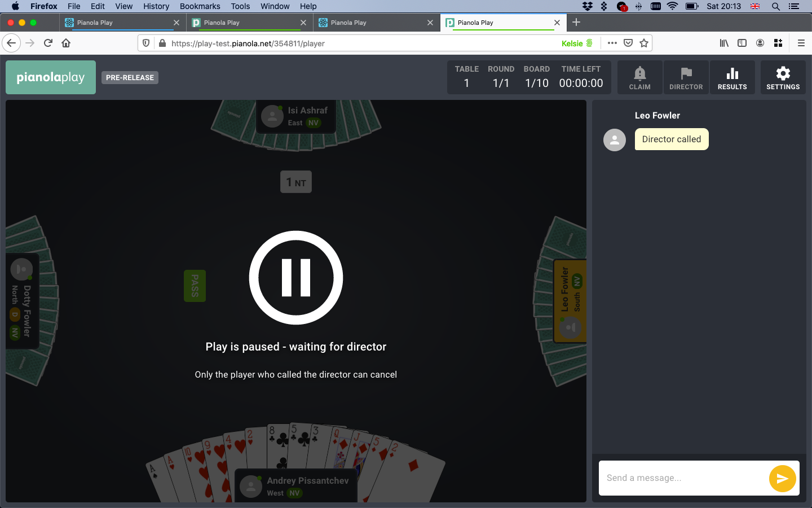
Task: Close the fourth active Pianola Play tab
Action: tap(557, 23)
